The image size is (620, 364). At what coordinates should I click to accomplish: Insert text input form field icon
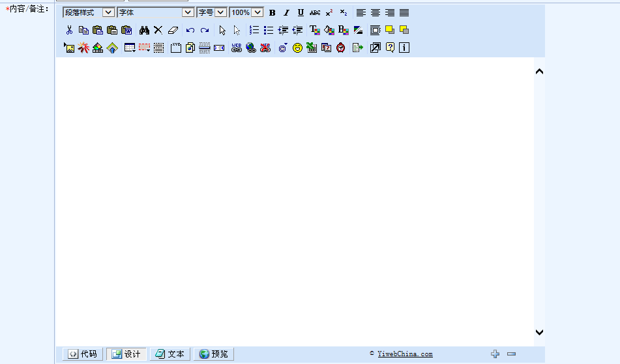(218, 48)
